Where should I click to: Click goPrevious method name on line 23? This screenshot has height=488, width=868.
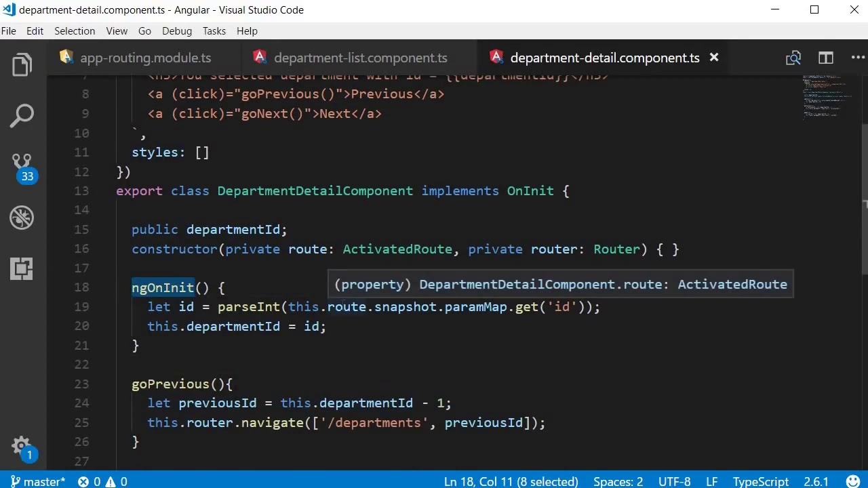coord(170,384)
